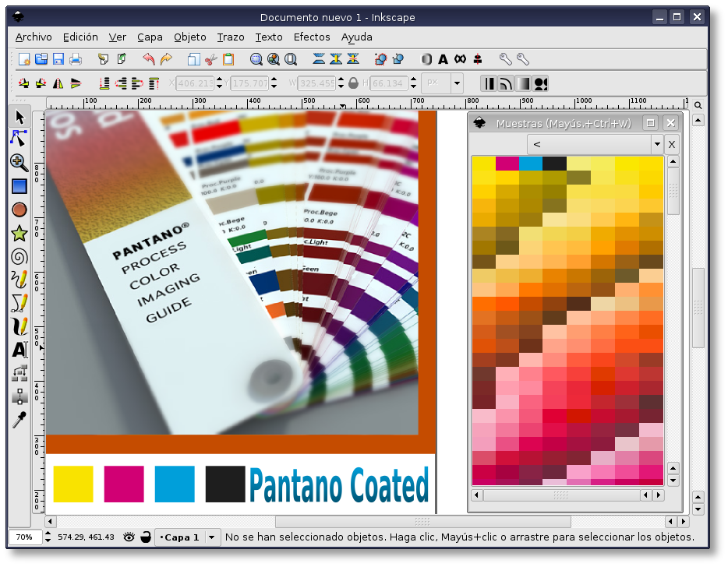Undo the last action with red arrow
This screenshot has height=567, width=728.
[x=149, y=59]
